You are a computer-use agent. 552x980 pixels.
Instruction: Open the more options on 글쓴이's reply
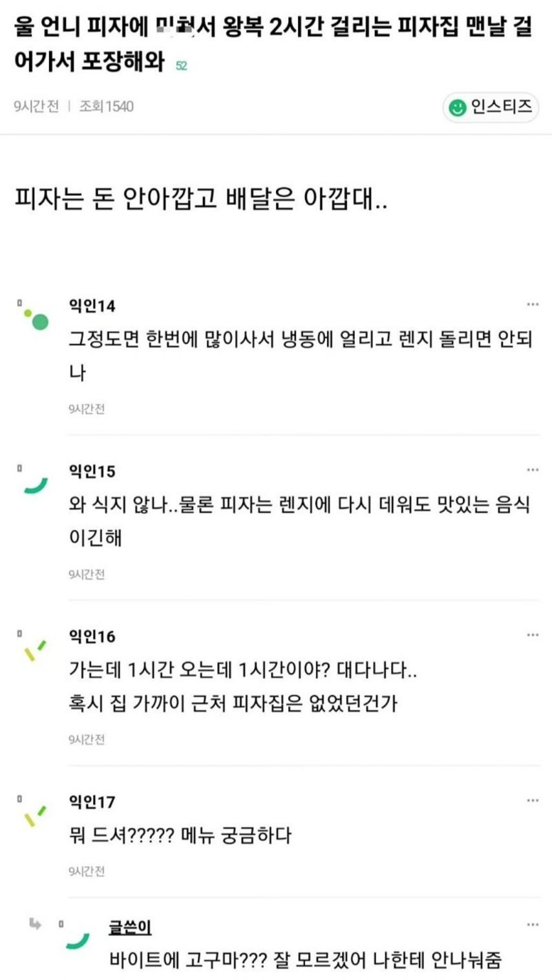[532, 925]
